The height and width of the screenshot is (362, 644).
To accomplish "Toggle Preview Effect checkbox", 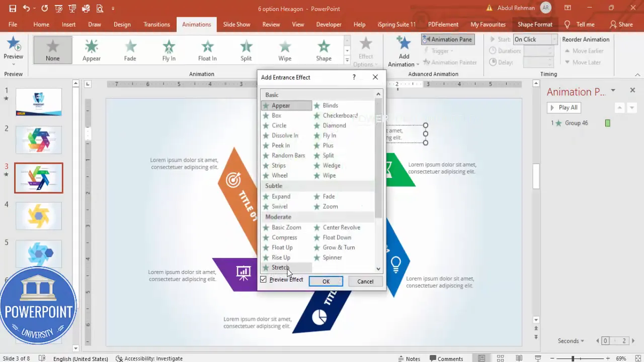I will 263,280.
